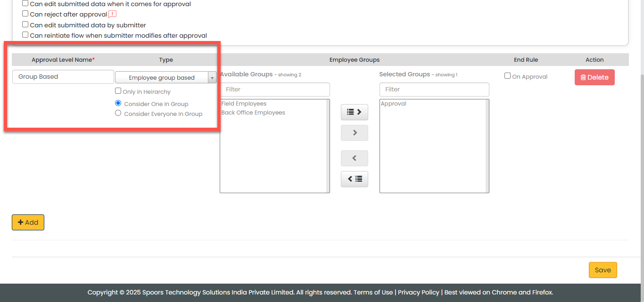Enable Only in Heirarchy checkbox
Image resolution: width=644 pixels, height=302 pixels.
[118, 91]
